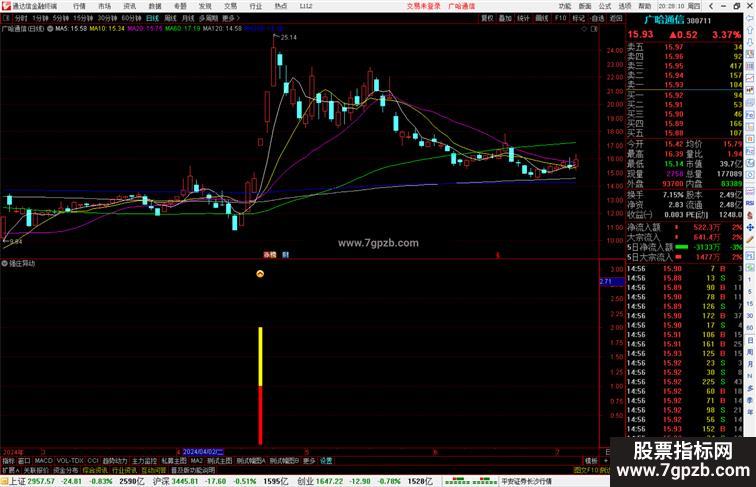The image size is (756, 487).
Task: Click the panel toggle icon left of 分时
Action: point(6,18)
